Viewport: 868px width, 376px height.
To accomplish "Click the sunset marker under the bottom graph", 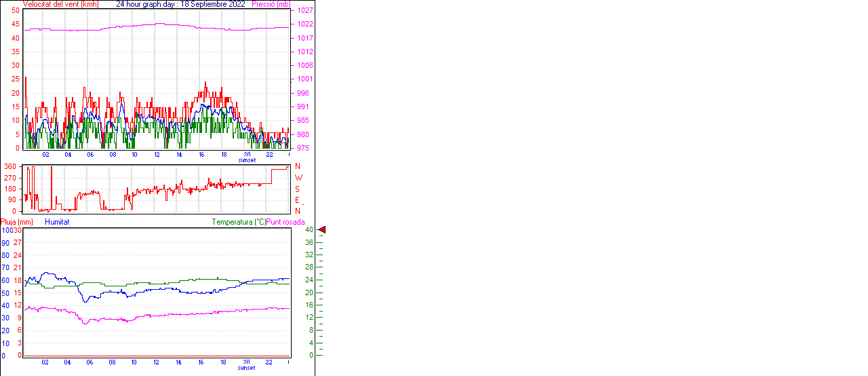I will [247, 368].
